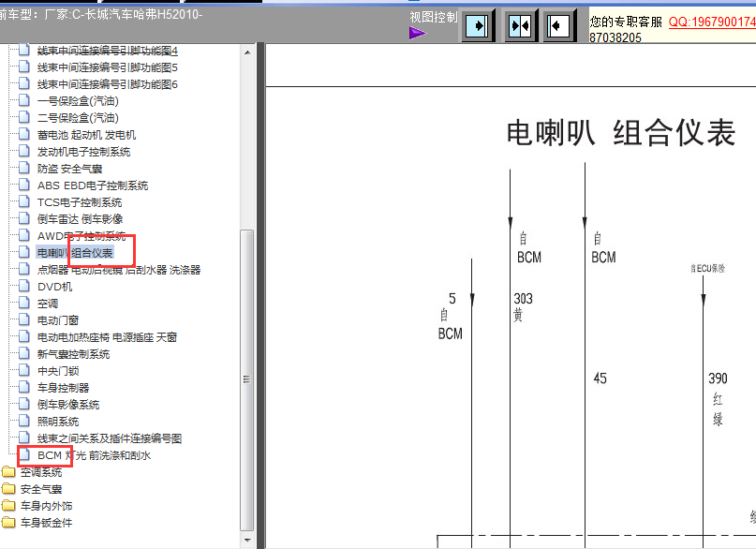The height and width of the screenshot is (549, 756).
Task: Open 线束中间连接编号引脚功能图6 entry
Action: tap(108, 84)
